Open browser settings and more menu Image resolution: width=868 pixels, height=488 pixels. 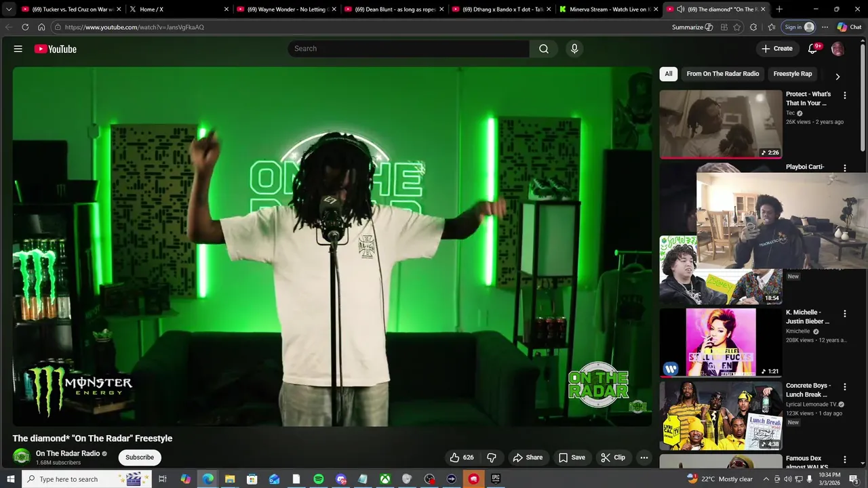[825, 27]
